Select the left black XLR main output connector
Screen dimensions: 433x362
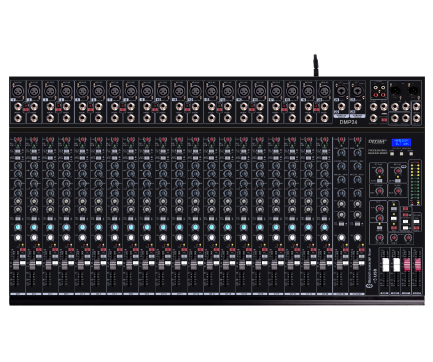point(395,90)
